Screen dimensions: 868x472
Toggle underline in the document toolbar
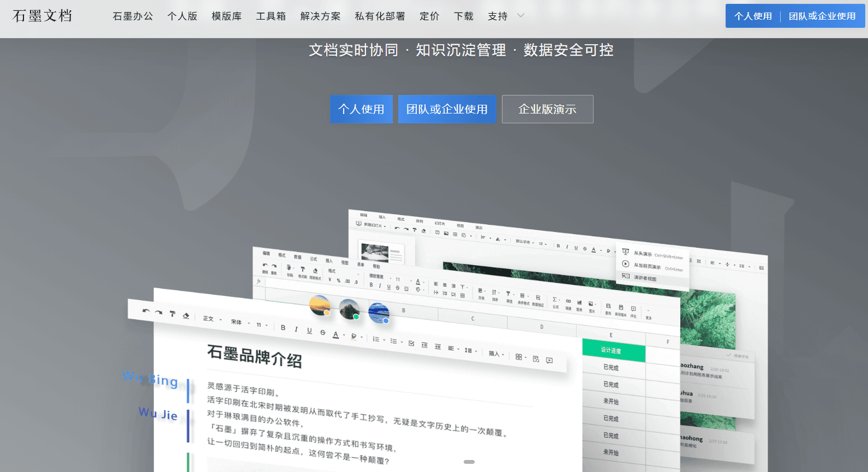point(309,331)
